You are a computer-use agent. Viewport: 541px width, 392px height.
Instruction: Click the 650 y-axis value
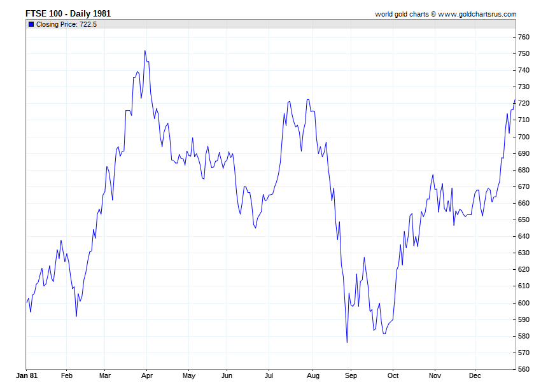click(x=524, y=220)
